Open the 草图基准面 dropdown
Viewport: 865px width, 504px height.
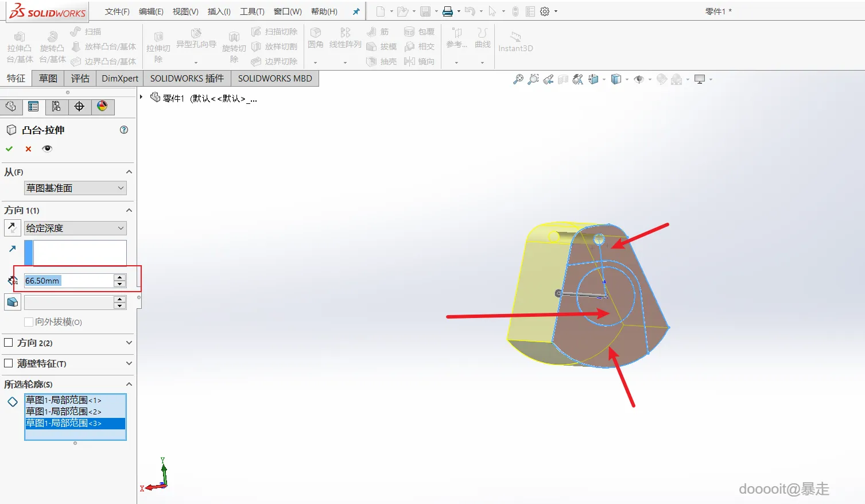[75, 188]
